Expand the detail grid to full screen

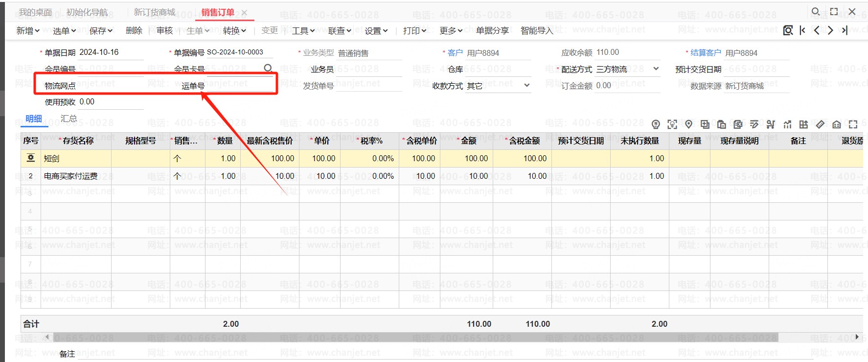pos(853,124)
